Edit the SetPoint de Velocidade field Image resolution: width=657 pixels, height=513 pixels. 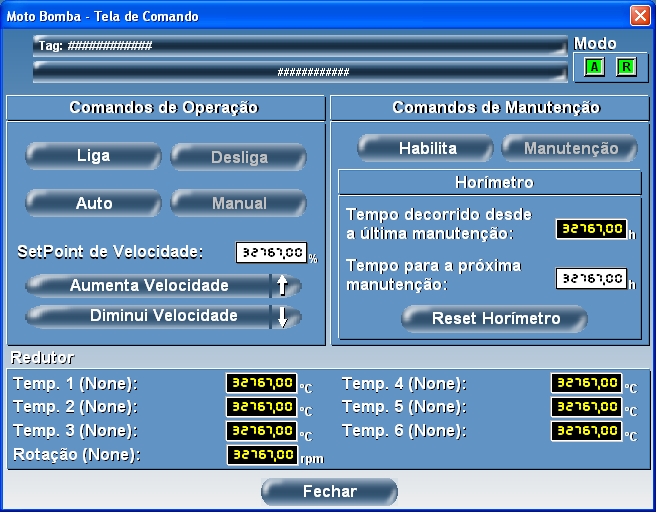point(272,253)
